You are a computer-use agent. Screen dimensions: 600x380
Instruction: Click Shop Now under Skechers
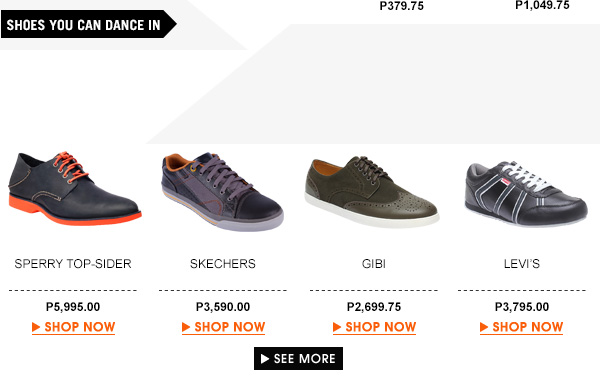tap(223, 327)
